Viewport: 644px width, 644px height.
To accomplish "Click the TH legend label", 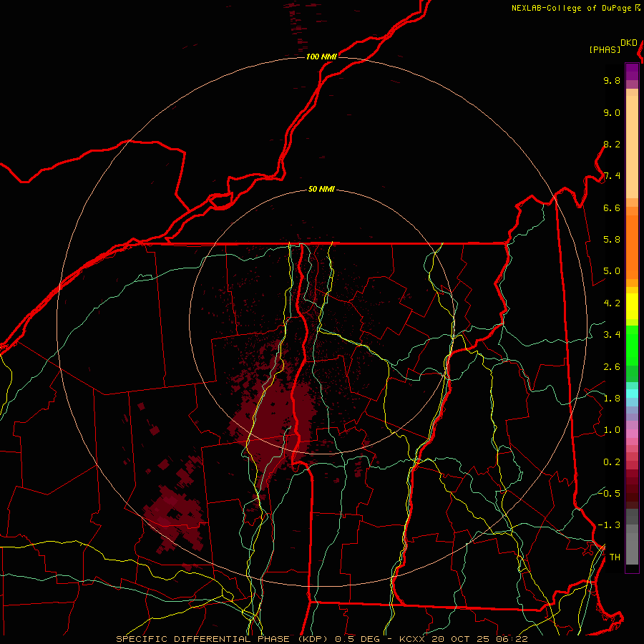I will point(615,557).
